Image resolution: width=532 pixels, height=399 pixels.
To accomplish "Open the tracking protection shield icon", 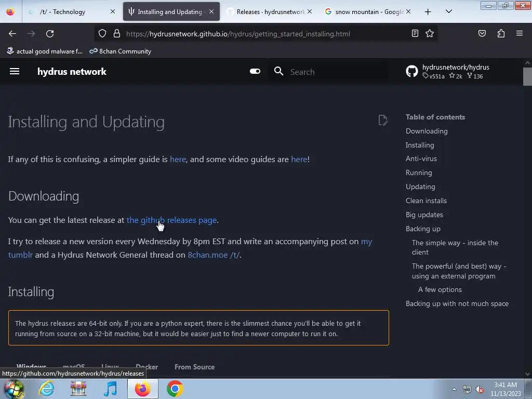I will point(102,33).
